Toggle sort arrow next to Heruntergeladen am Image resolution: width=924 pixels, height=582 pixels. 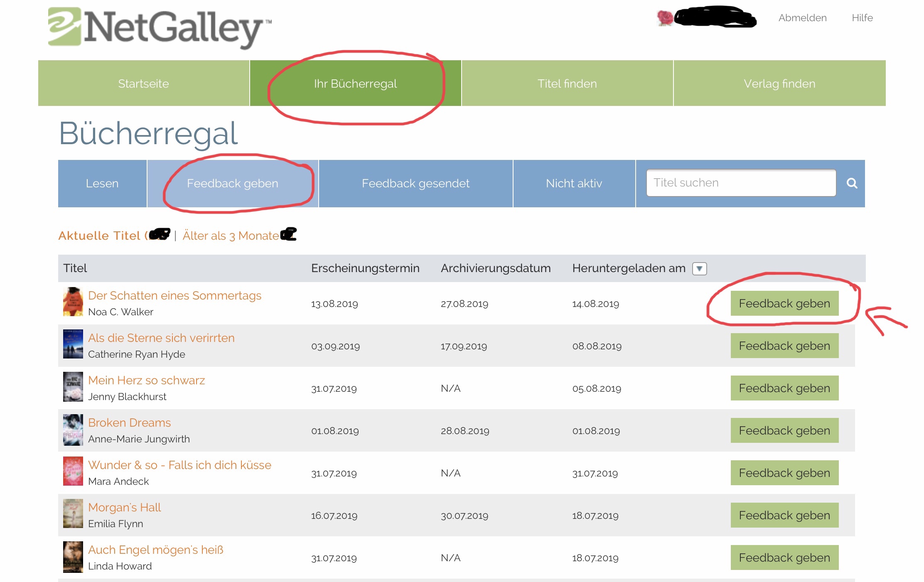[699, 269]
